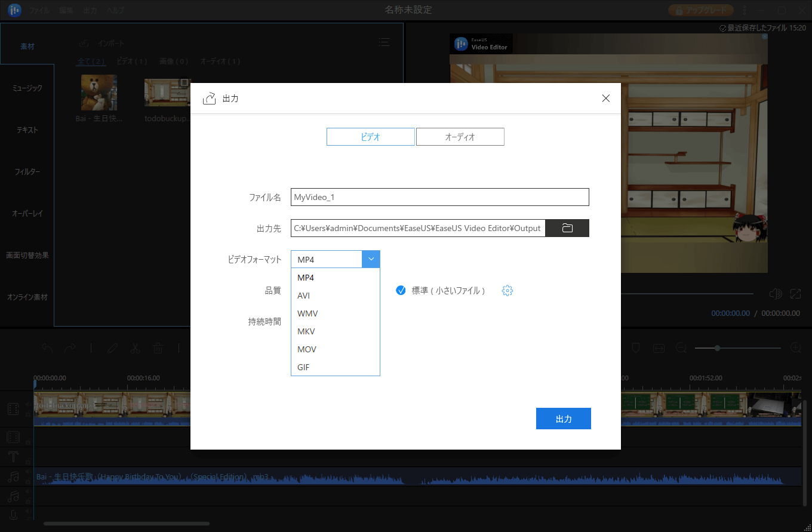Toggle lock on the main video track
Screen dimensions: 812x532
pos(27,414)
